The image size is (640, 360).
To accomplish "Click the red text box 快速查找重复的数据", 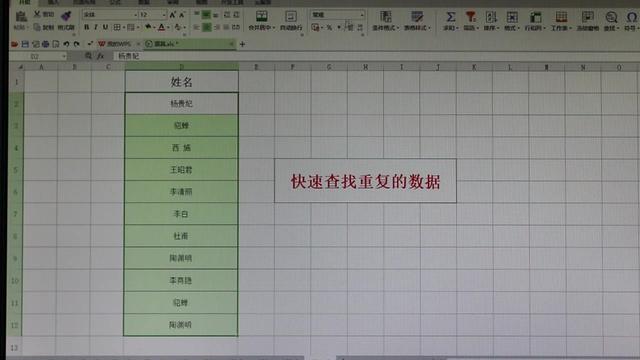I will pyautogui.click(x=365, y=181).
